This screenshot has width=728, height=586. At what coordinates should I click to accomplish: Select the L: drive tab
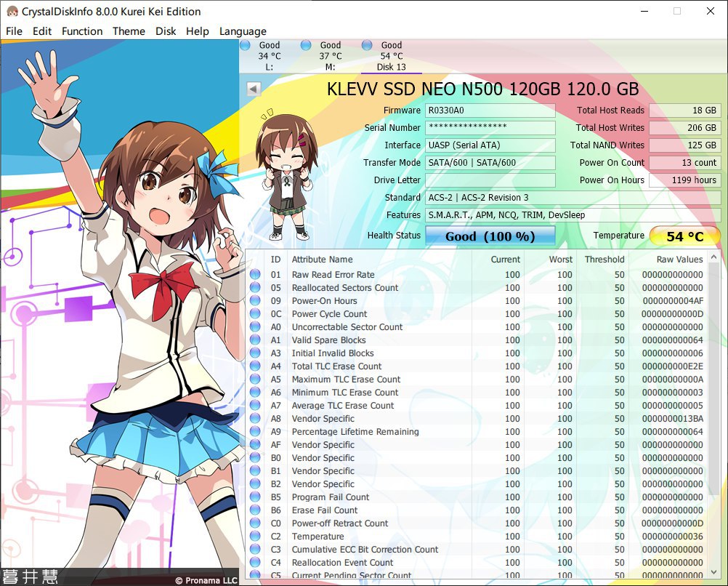(270, 56)
